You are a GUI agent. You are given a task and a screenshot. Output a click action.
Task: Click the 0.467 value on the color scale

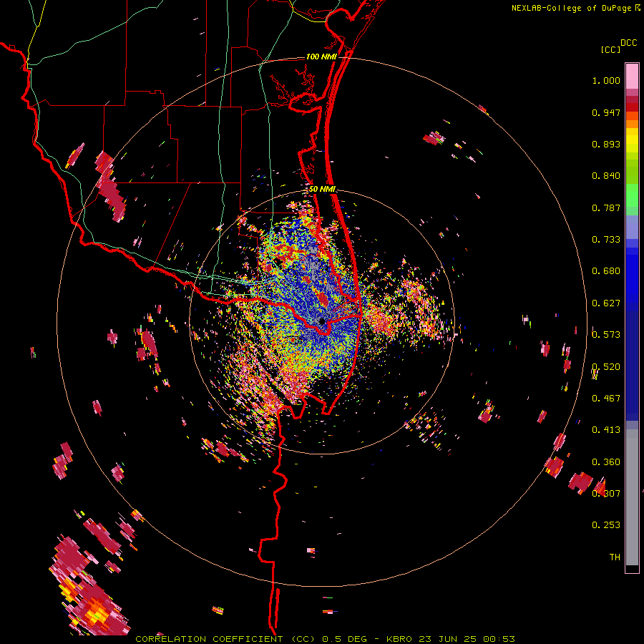[606, 399]
